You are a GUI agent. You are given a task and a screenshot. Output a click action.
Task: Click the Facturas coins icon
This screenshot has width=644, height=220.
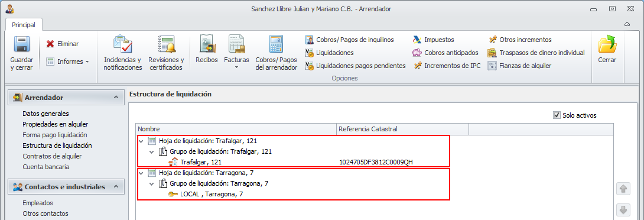coord(236,44)
